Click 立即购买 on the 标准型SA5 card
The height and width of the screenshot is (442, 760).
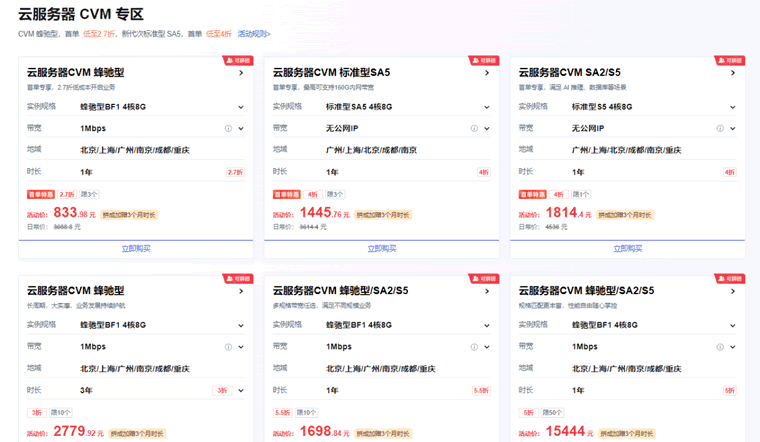381,249
